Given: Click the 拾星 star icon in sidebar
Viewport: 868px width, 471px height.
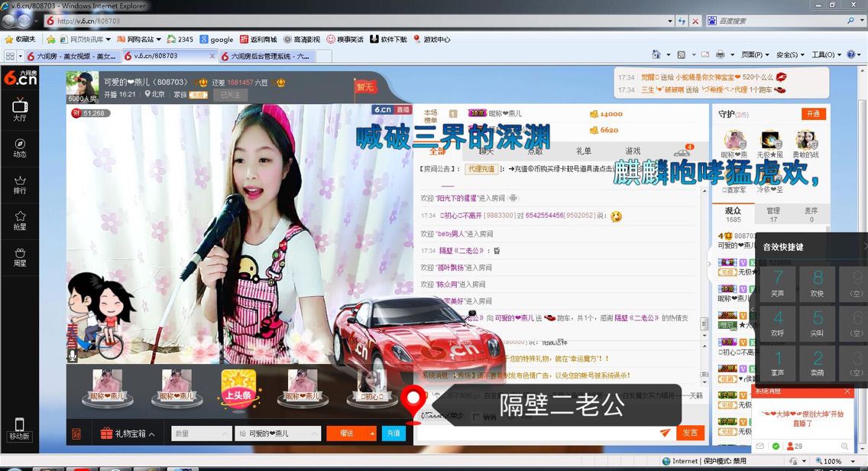Looking at the screenshot, I should [19, 220].
